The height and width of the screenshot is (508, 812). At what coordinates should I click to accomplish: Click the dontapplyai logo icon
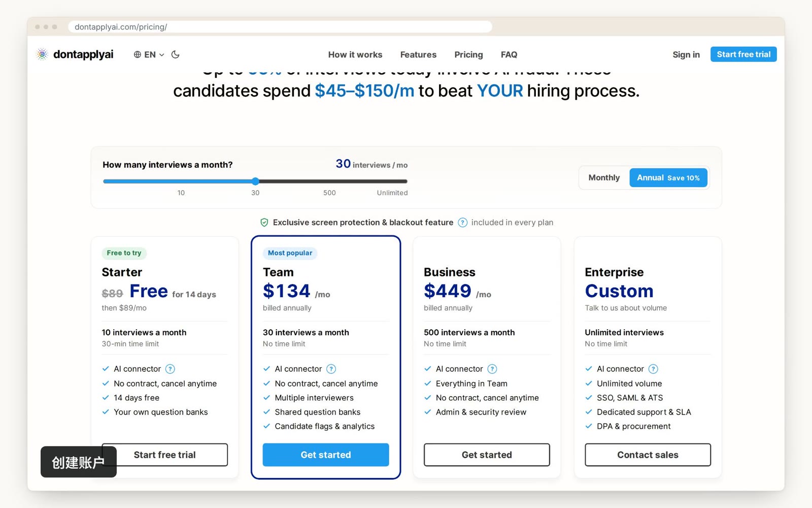point(42,54)
